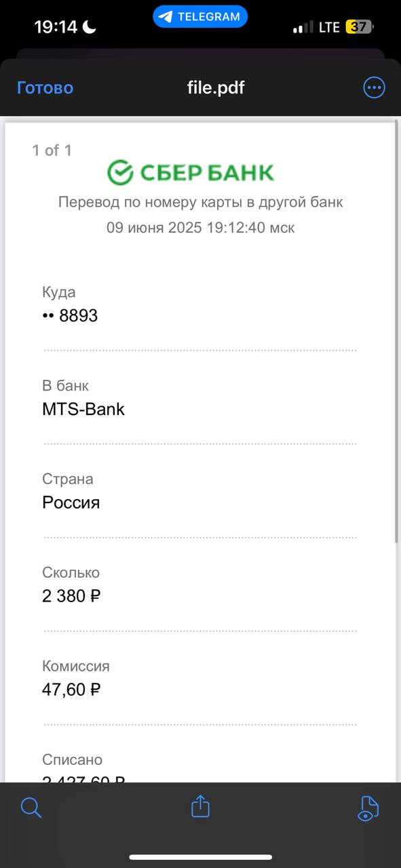Tap the Готово done button
401x868 pixels.
tap(45, 87)
